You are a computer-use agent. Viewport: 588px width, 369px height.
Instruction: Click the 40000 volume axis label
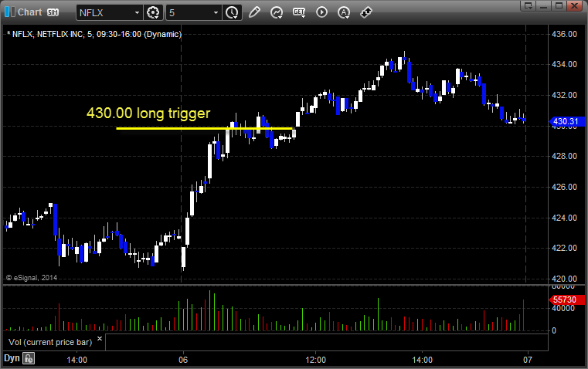[x=563, y=308]
